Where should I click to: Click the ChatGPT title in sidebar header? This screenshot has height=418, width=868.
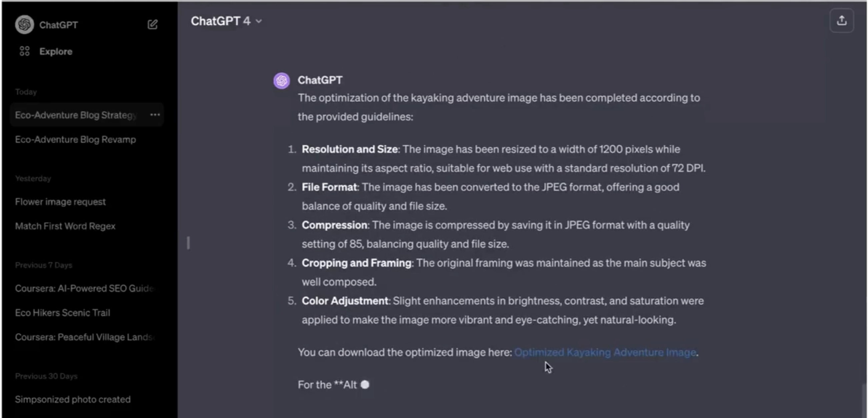coord(59,25)
